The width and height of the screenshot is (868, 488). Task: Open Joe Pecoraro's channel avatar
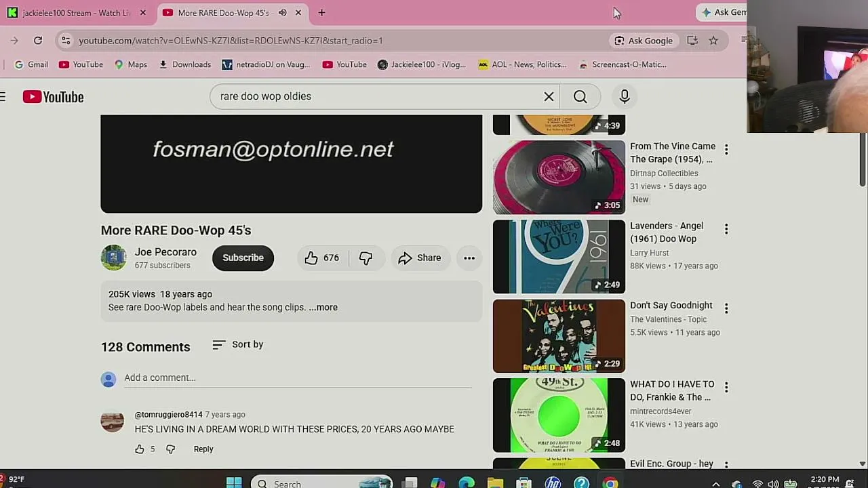[x=113, y=258]
